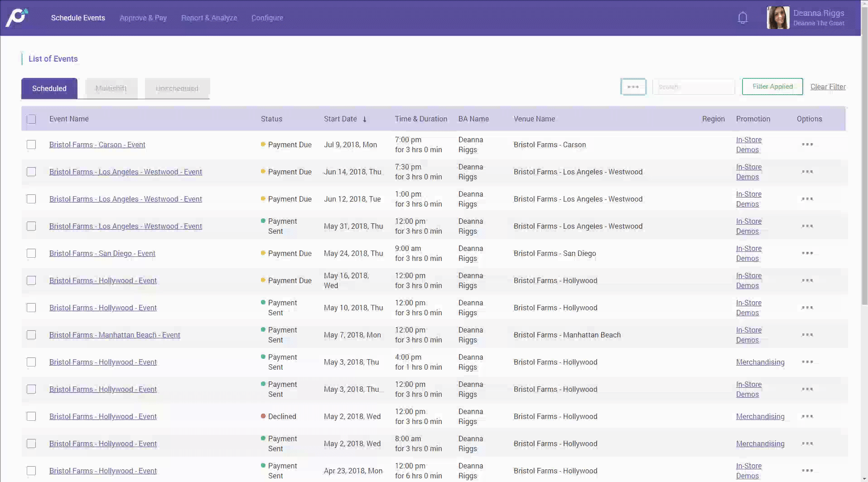
Task: Click the Promotion column header
Action: pyautogui.click(x=753, y=119)
